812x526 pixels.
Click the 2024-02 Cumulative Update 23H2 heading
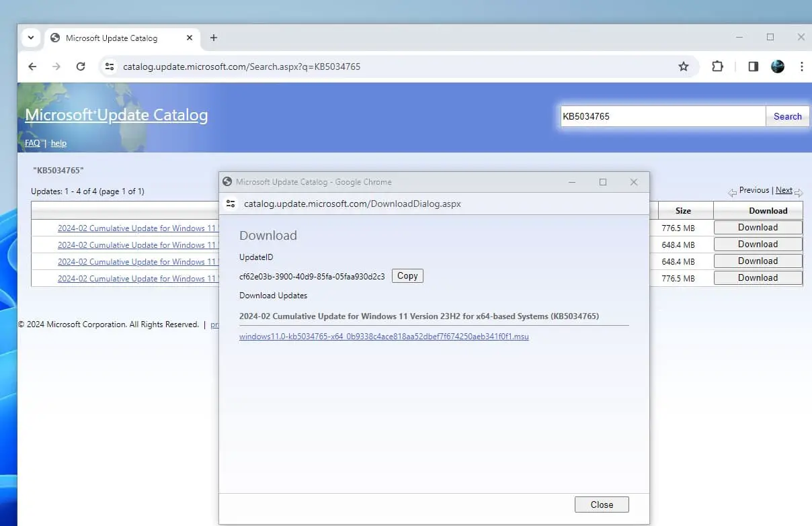tap(419, 316)
